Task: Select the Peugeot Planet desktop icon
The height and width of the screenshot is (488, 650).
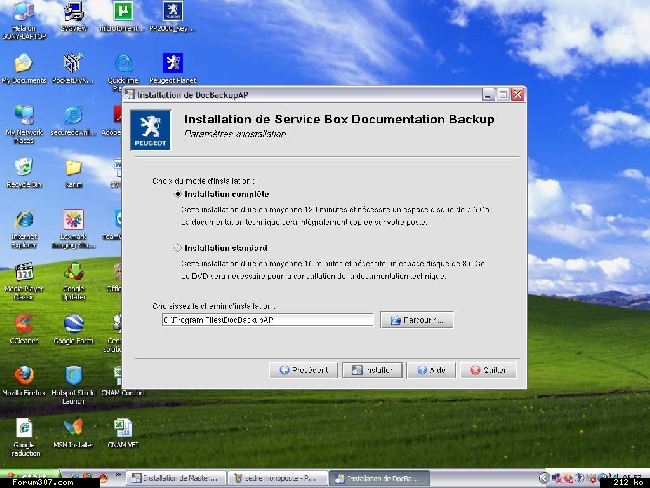Action: [x=172, y=68]
